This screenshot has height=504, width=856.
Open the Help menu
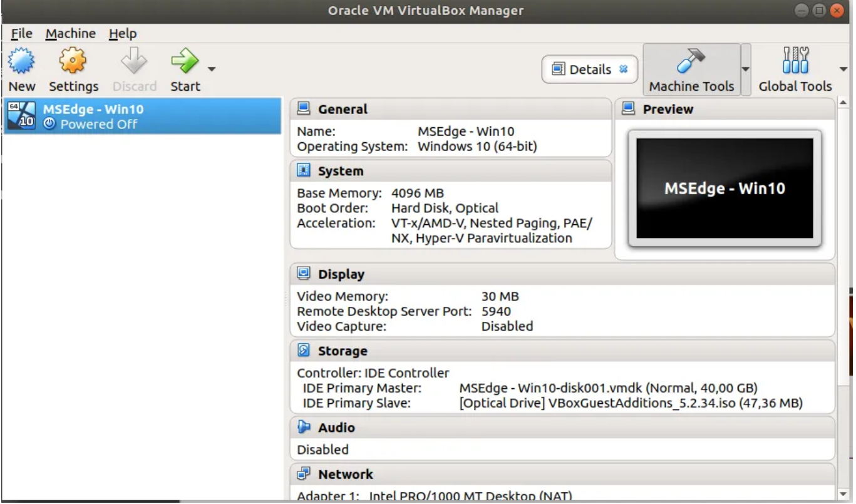click(123, 34)
